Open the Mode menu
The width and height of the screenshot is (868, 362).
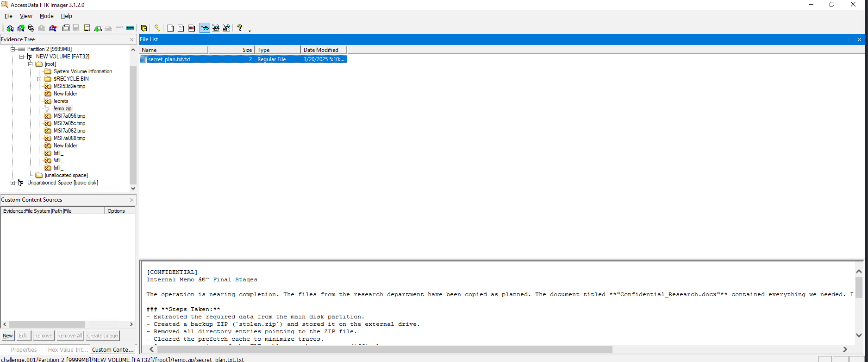tap(46, 16)
